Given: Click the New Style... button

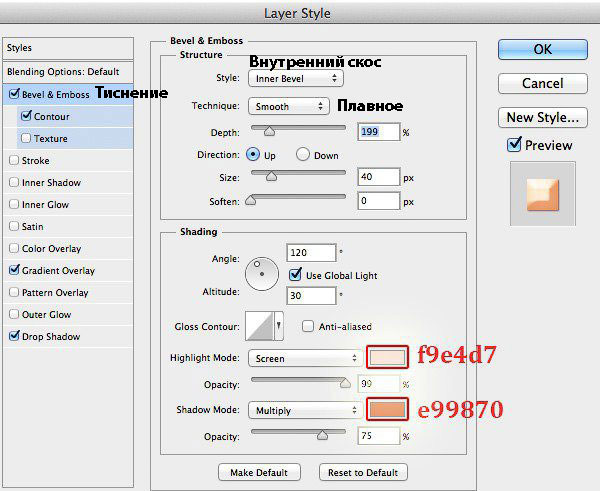Looking at the screenshot, I should [x=543, y=117].
